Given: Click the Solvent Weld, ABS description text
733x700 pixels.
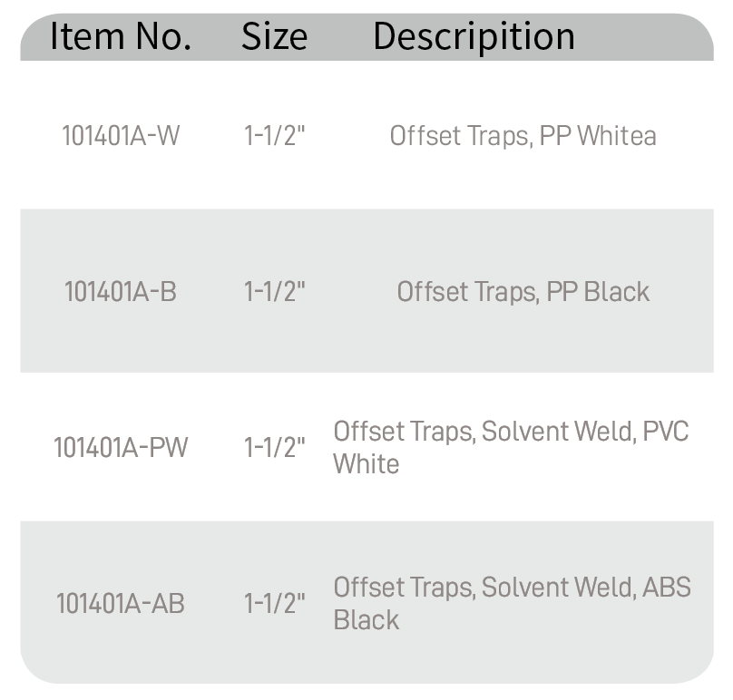Looking at the screenshot, I should tap(586, 587).
